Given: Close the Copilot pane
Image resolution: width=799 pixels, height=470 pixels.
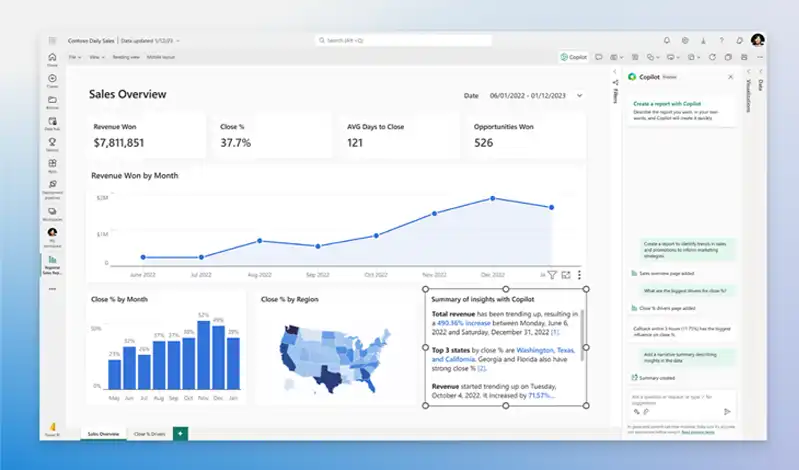Looking at the screenshot, I should coord(730,77).
